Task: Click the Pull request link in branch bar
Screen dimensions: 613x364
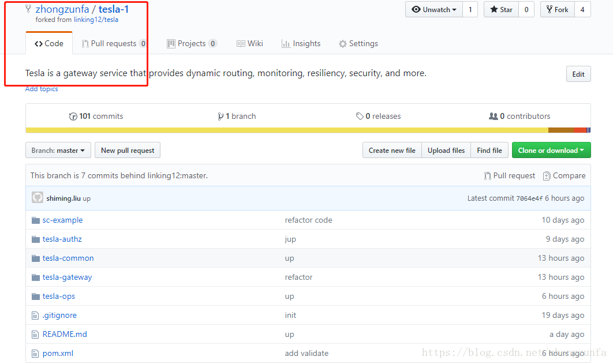Action: click(x=510, y=176)
